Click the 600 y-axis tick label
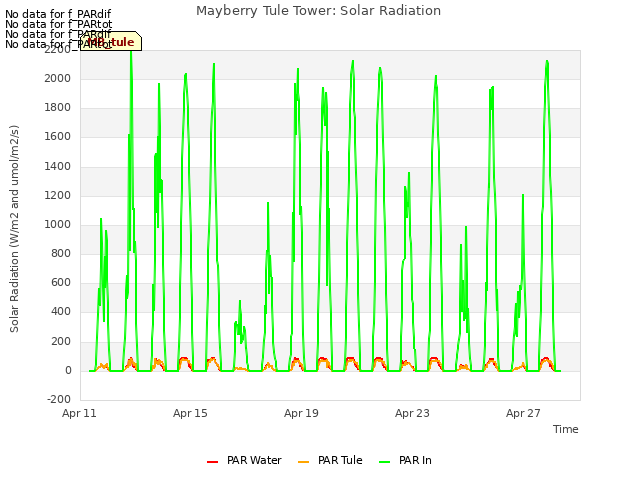Screen dimensions: 640x480 tap(61, 282)
